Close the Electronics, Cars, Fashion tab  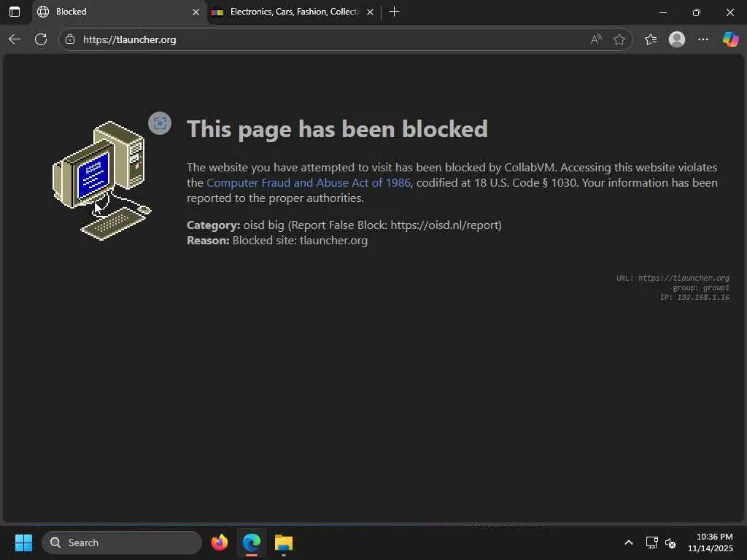(370, 12)
